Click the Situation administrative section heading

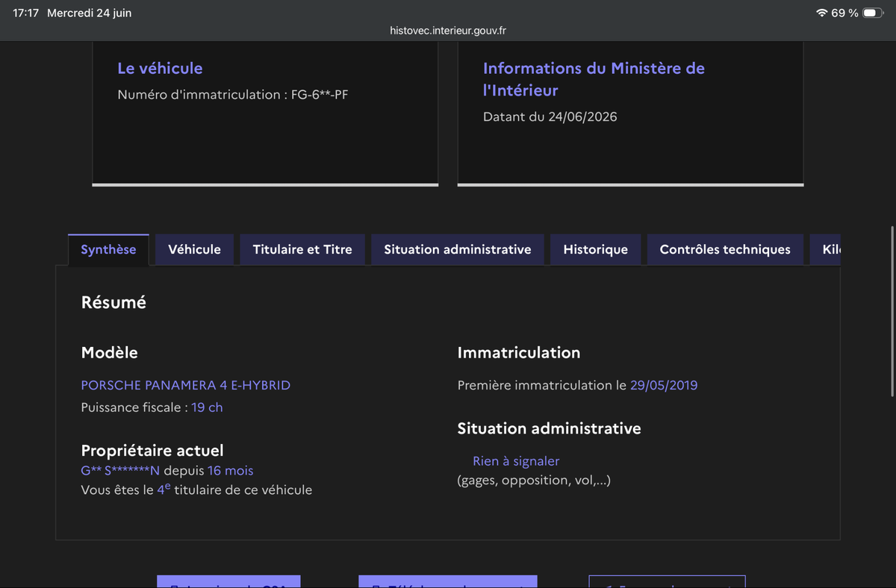point(549,428)
